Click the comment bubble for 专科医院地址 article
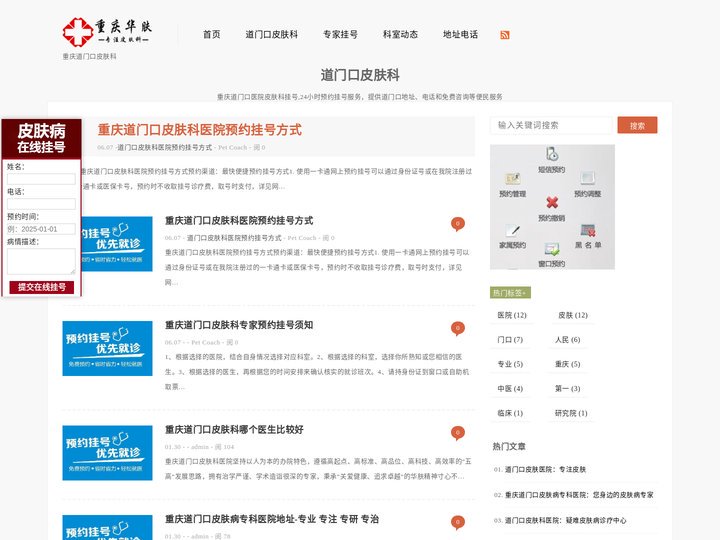Viewport: 720px width, 540px height. (458, 523)
